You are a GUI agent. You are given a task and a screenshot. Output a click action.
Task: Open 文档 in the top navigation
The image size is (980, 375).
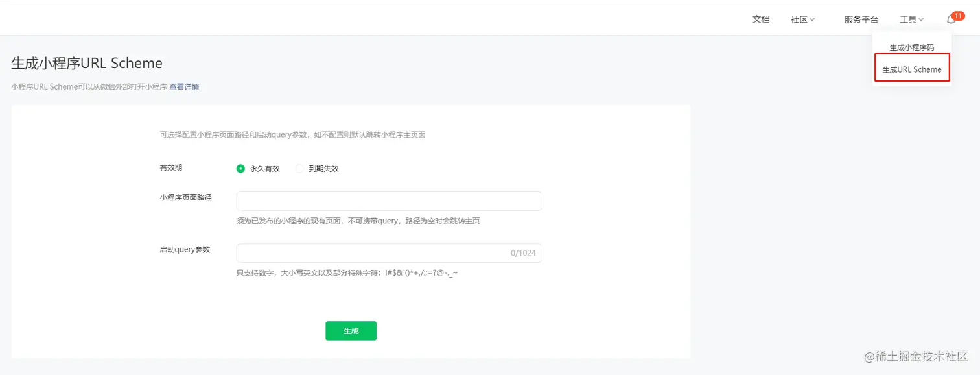tap(761, 19)
